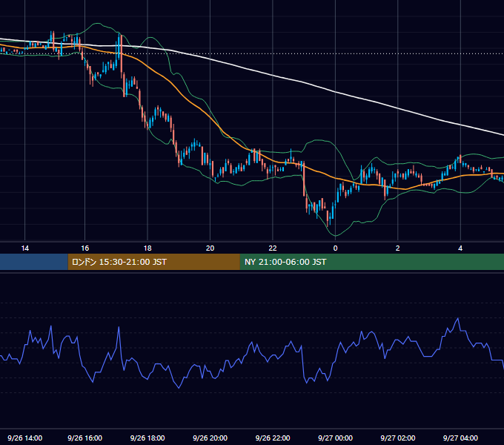Screen dimensions: 504x445
Task: Click the 9/26 20:00 date label
Action: tap(210, 438)
